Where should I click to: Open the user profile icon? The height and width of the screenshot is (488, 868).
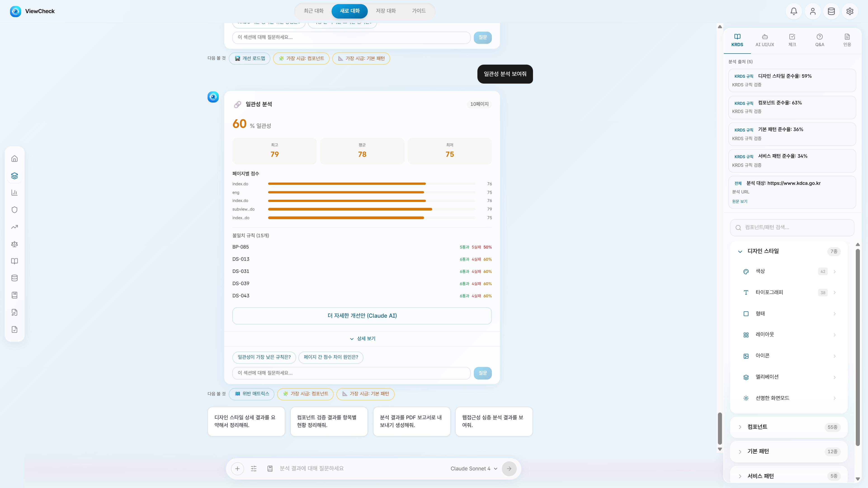coord(812,11)
